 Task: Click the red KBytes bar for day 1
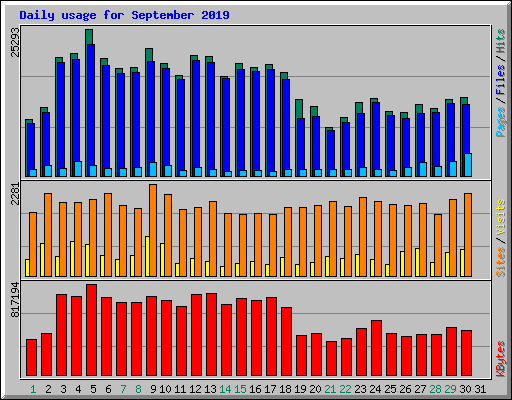[x=31, y=358]
